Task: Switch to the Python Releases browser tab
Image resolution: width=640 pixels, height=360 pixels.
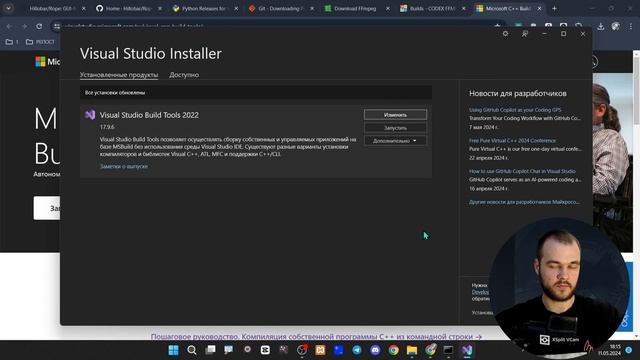Action: pyautogui.click(x=204, y=8)
